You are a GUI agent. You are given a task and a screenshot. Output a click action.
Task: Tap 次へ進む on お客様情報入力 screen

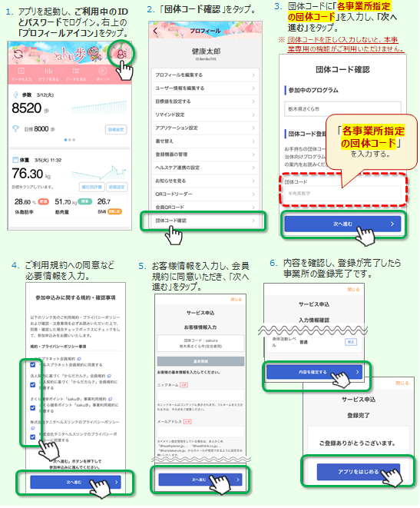(200, 480)
